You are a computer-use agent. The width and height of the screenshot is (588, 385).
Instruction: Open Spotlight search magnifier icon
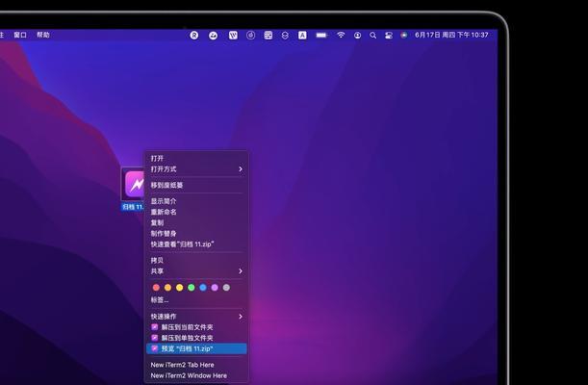[372, 36]
